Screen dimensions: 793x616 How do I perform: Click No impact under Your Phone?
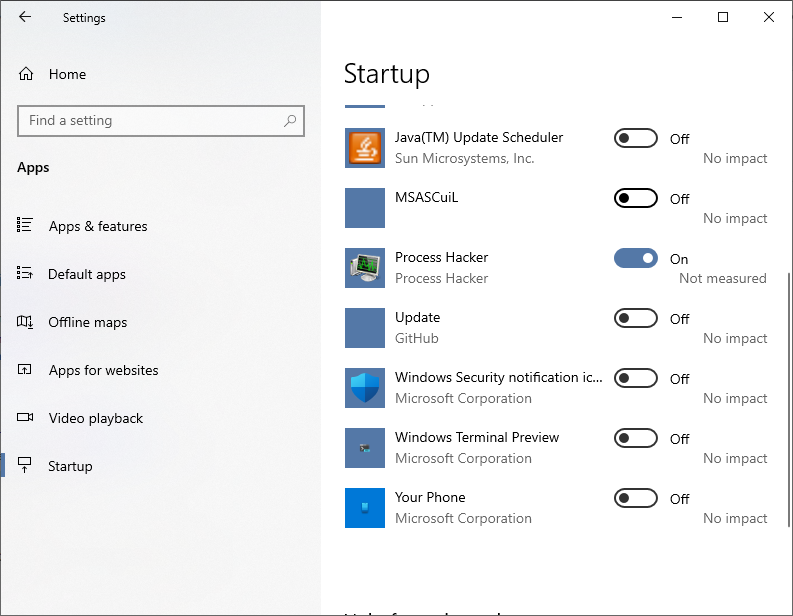click(735, 518)
